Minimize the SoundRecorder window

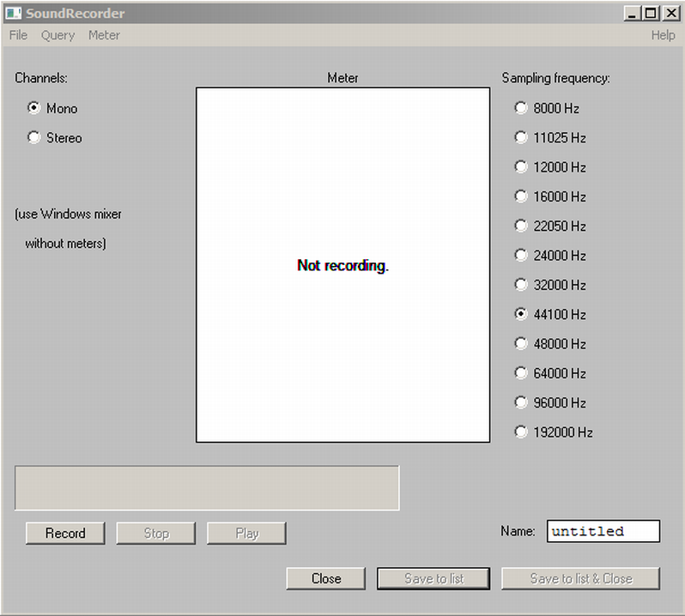[631, 13]
